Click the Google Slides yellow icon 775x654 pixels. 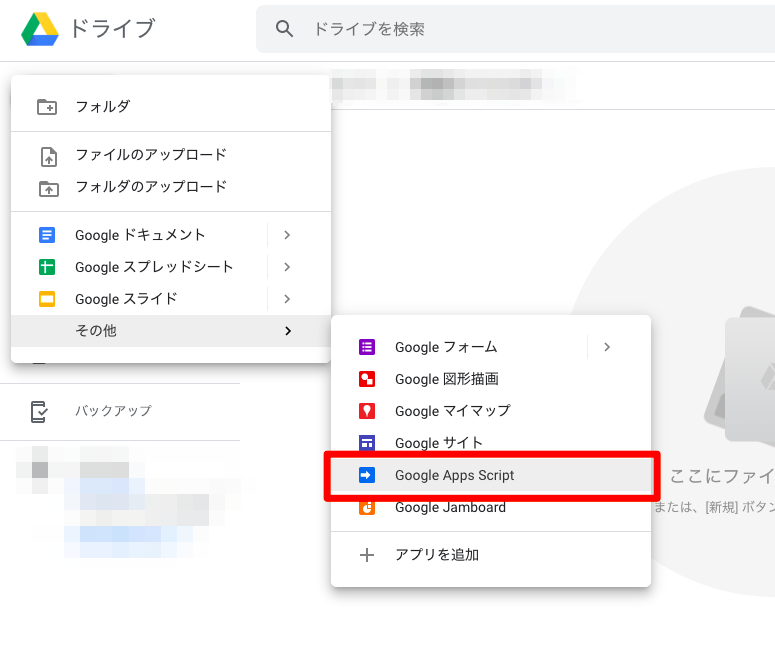[x=47, y=299]
